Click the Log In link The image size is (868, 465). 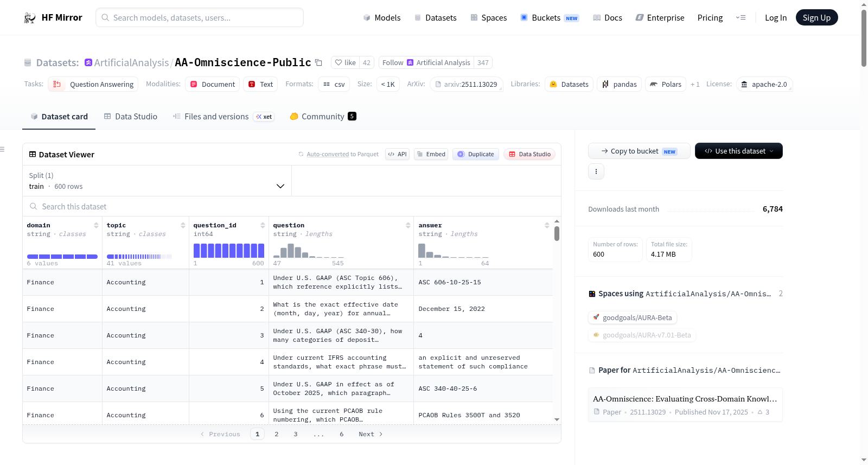coord(776,17)
